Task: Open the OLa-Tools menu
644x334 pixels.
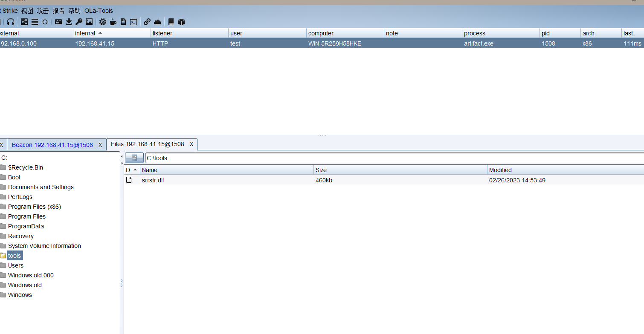Action: tap(99, 11)
